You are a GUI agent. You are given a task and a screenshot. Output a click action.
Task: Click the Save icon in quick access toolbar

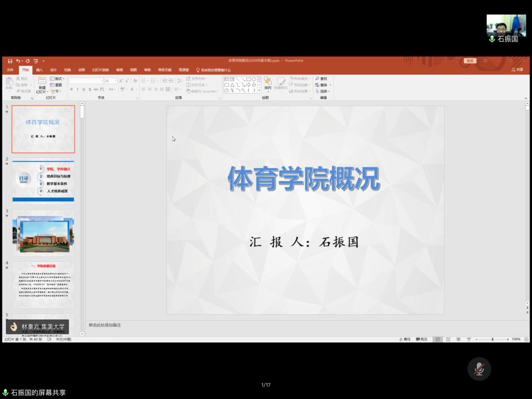(10, 61)
